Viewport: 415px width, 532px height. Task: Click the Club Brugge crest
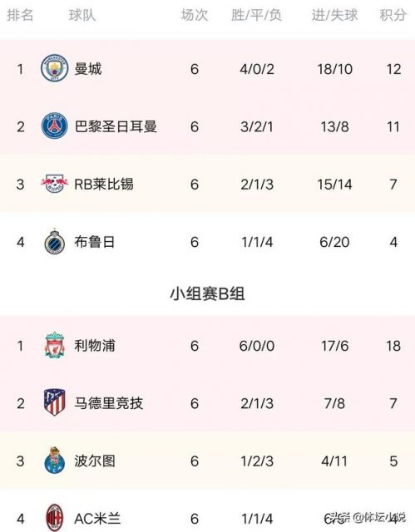54,241
